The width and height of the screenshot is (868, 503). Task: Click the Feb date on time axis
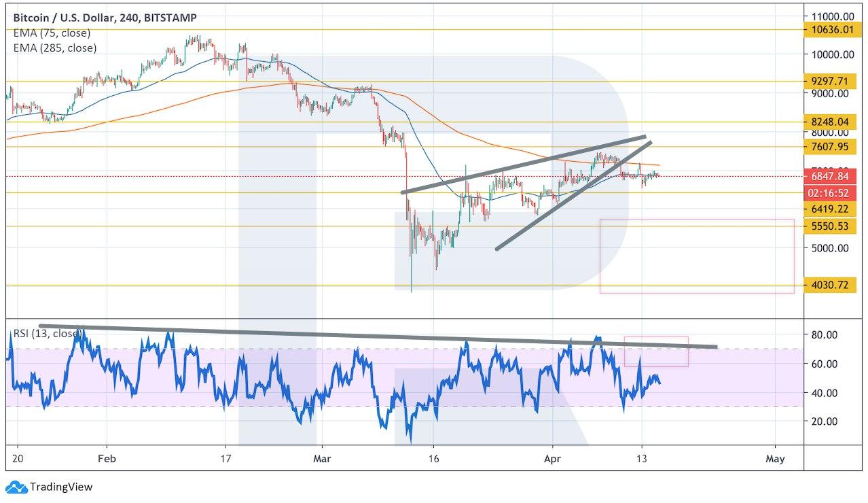click(107, 459)
